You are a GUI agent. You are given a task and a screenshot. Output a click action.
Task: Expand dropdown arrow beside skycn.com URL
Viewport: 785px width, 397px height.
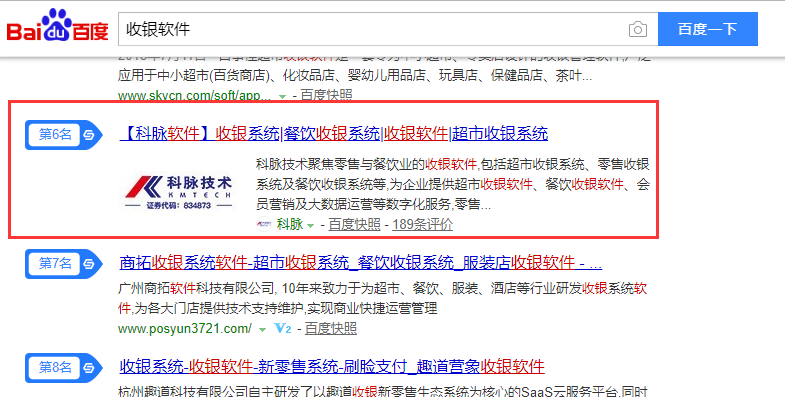tap(282, 96)
